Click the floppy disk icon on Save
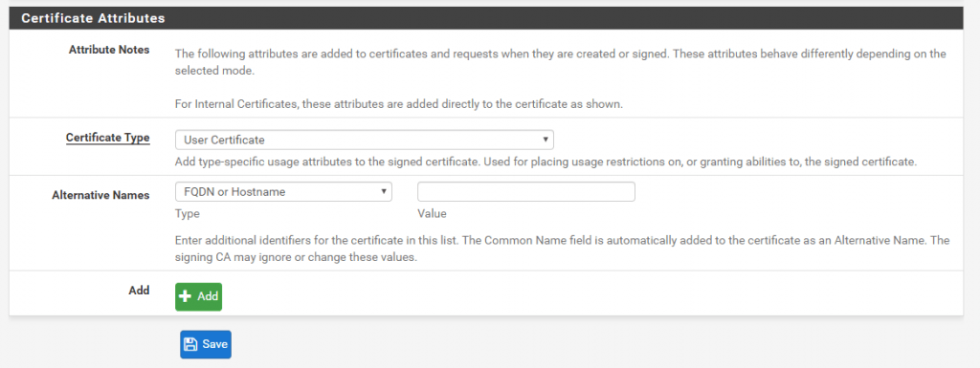Viewport: 980px width, 368px height. 190,344
